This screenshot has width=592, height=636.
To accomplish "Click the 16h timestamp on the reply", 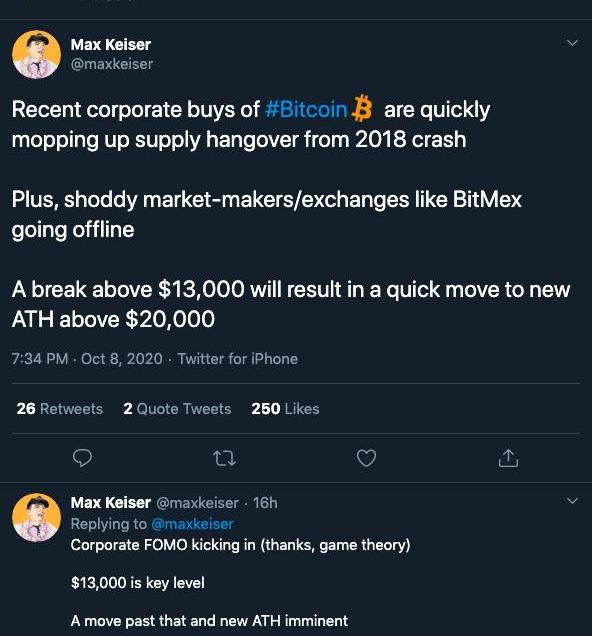I will 265,503.
